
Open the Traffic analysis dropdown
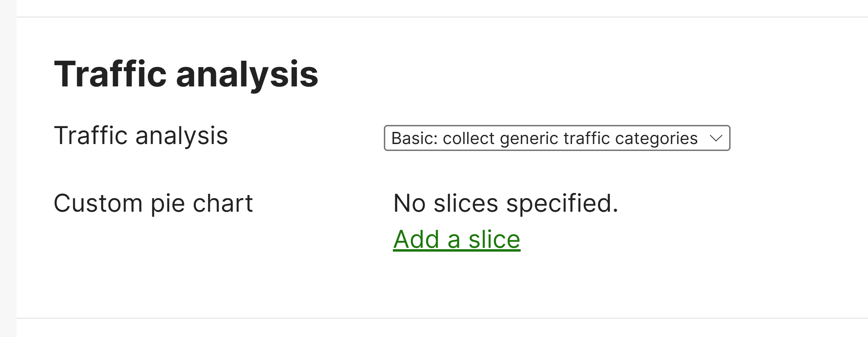[557, 138]
